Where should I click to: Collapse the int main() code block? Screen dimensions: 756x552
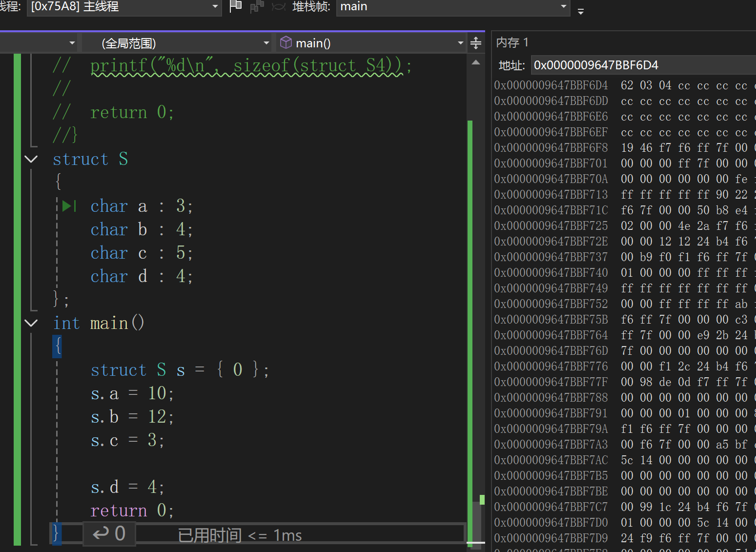[31, 323]
